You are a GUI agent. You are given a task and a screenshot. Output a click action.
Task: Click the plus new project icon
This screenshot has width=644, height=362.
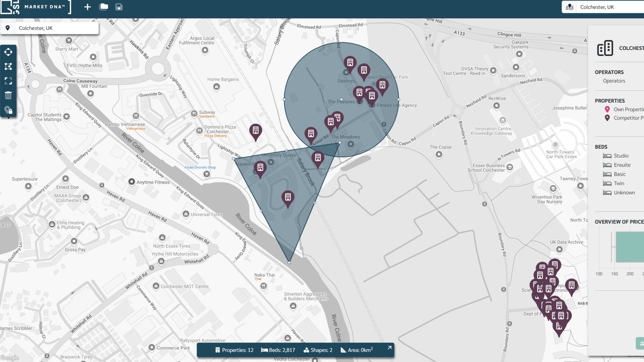coord(87,7)
